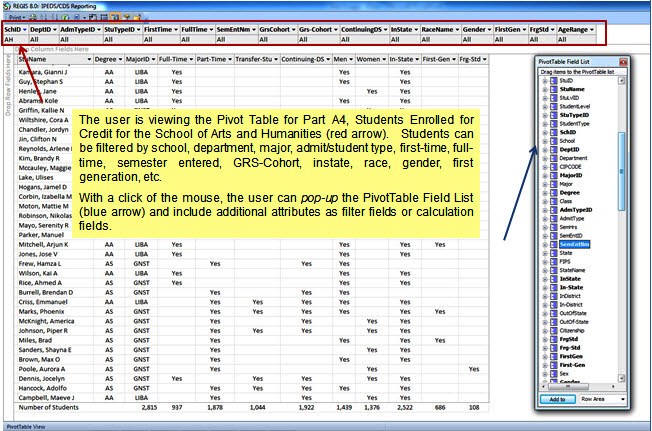Click the FrgStd field icon in Field List
This screenshot has width=652, height=431.
tap(554, 339)
